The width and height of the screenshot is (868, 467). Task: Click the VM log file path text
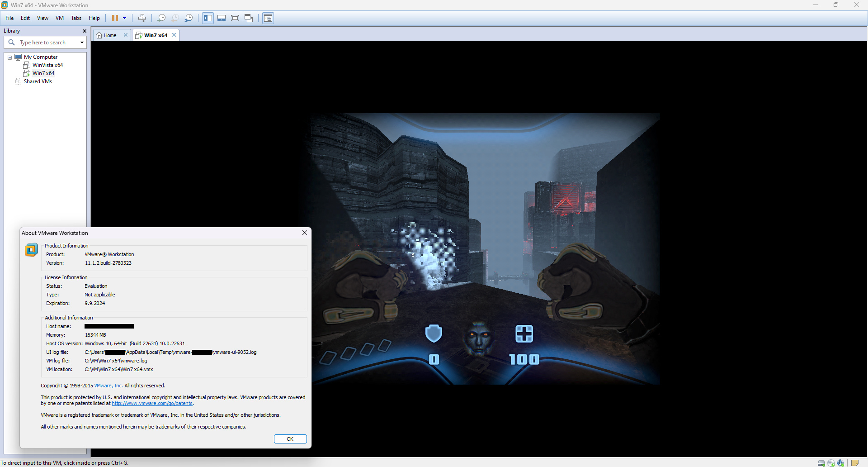[x=116, y=361]
